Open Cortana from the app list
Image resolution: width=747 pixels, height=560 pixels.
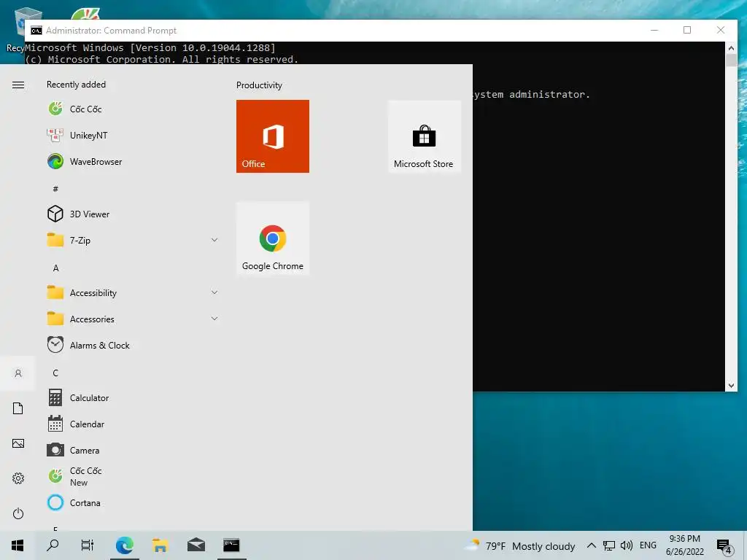[x=133, y=502]
